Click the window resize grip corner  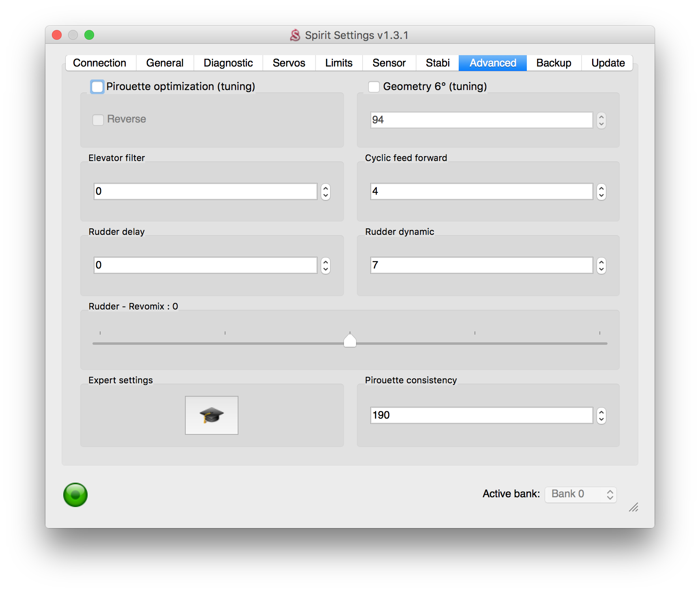(633, 507)
